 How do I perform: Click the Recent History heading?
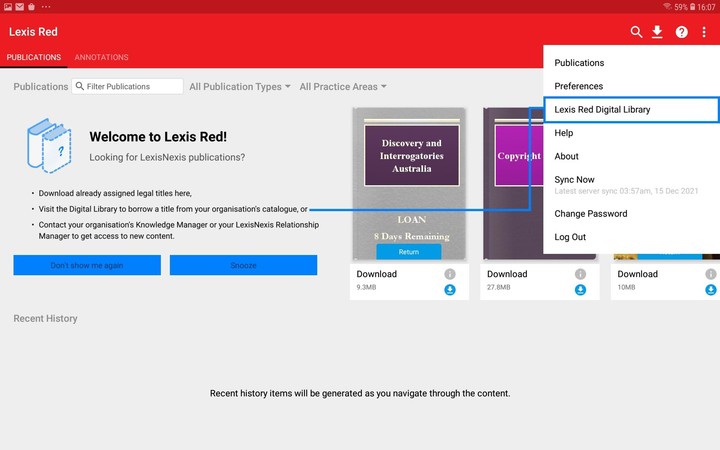[45, 318]
